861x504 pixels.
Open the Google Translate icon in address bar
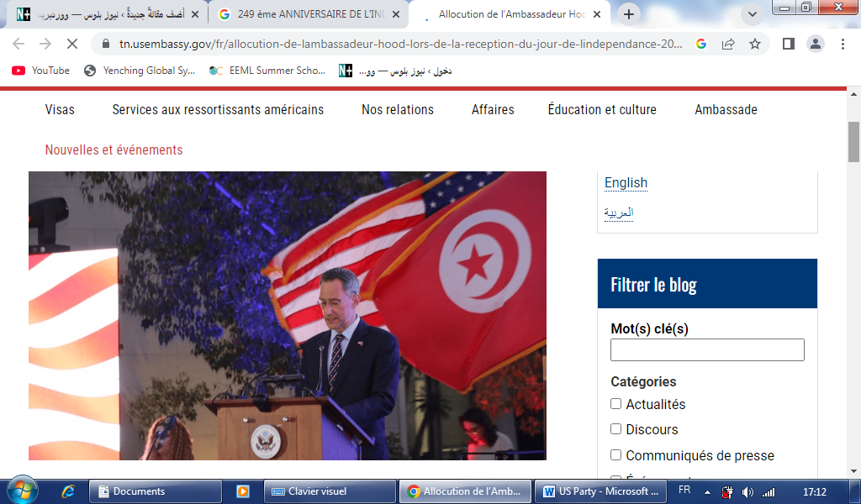(701, 44)
